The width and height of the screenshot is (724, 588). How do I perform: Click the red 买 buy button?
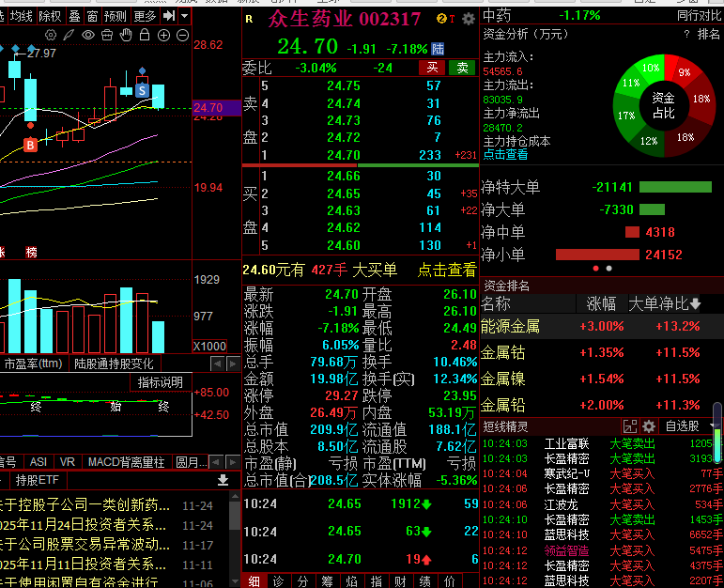pyautogui.click(x=432, y=68)
